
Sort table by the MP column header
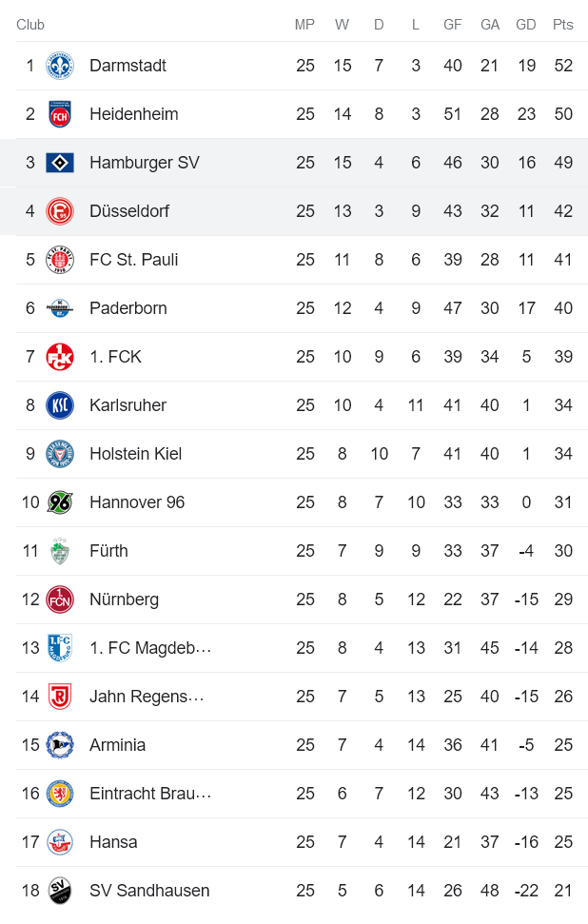click(x=304, y=25)
